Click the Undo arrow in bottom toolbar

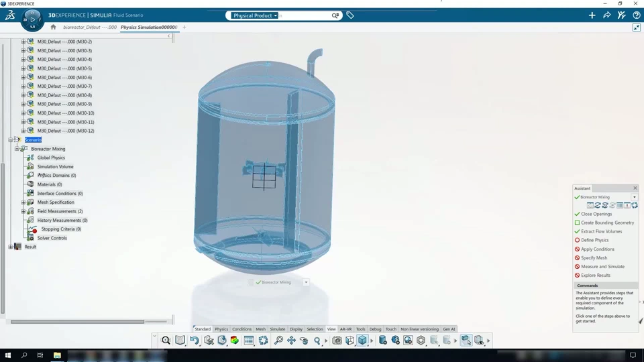[x=195, y=341]
